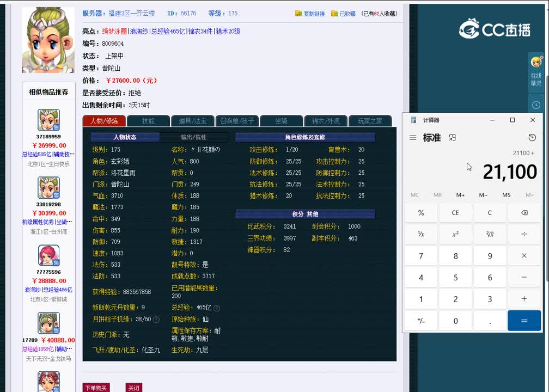This screenshot has height=392, width=549.
Task: Click the server name 福建2区-齐云楼
Action: (132, 13)
